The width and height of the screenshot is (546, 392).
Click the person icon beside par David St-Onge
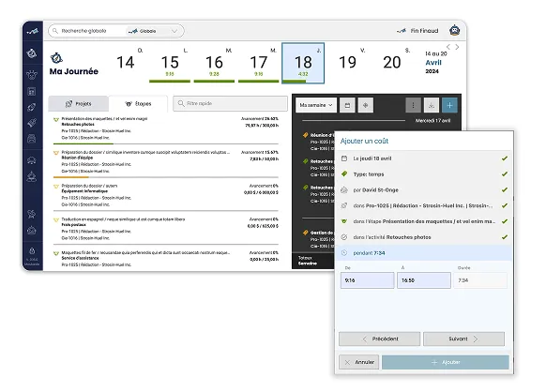tap(344, 190)
